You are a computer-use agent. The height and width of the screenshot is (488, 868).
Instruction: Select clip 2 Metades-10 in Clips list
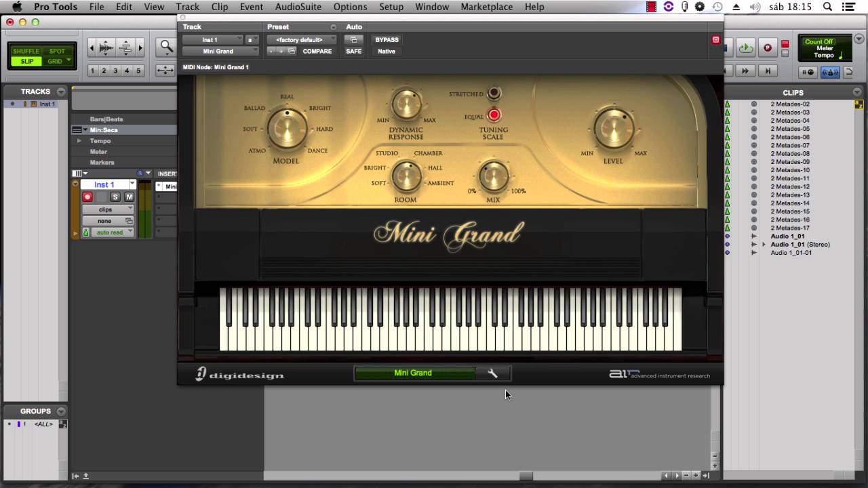tap(790, 170)
